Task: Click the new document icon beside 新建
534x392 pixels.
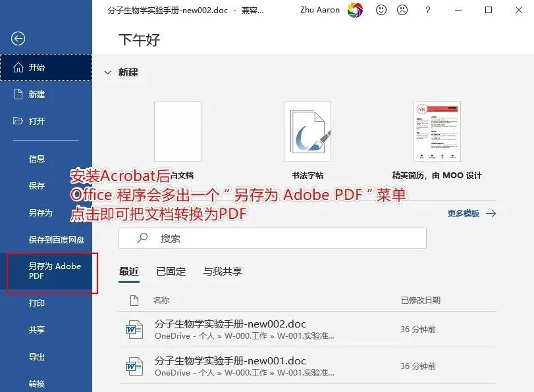Action: [18, 94]
